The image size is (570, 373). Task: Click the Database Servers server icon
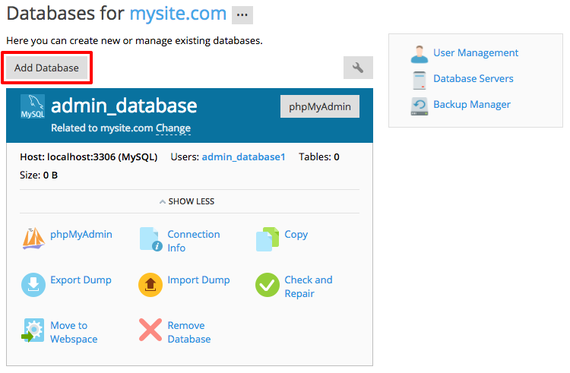tap(419, 80)
